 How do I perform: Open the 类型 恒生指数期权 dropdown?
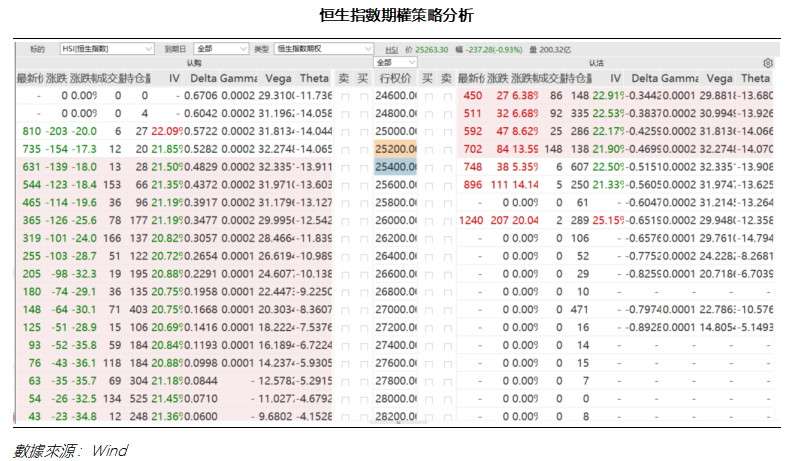[324, 49]
